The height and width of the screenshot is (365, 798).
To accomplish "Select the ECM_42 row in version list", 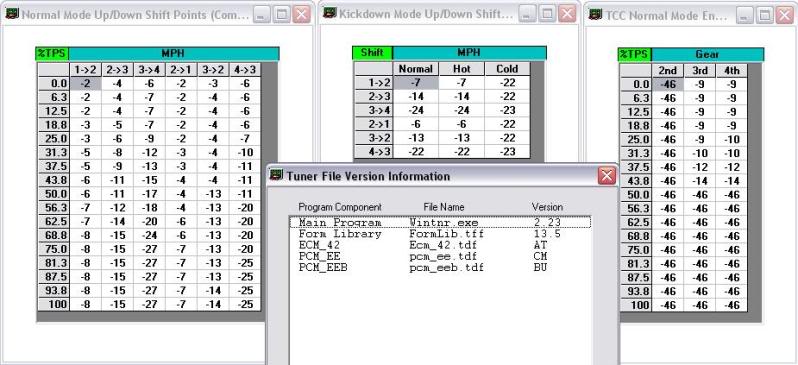I will (x=440, y=245).
